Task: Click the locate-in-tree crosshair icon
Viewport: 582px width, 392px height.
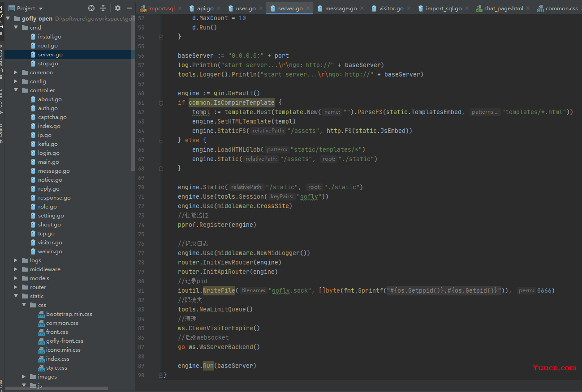Action: [x=91, y=8]
